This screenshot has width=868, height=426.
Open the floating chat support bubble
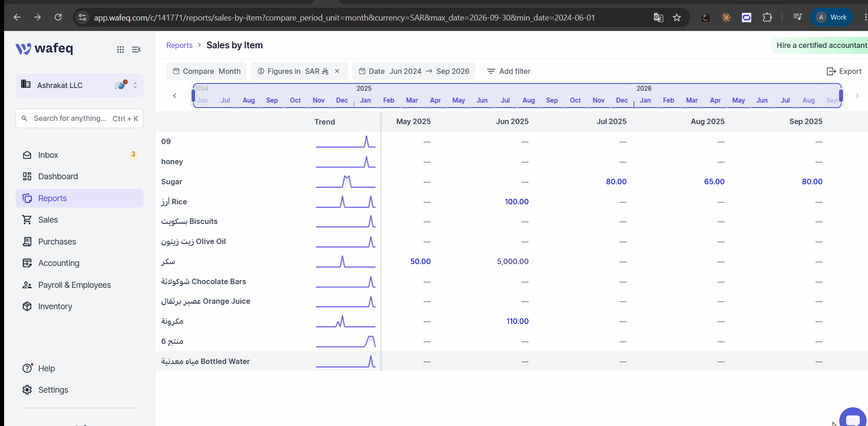pyautogui.click(x=853, y=418)
